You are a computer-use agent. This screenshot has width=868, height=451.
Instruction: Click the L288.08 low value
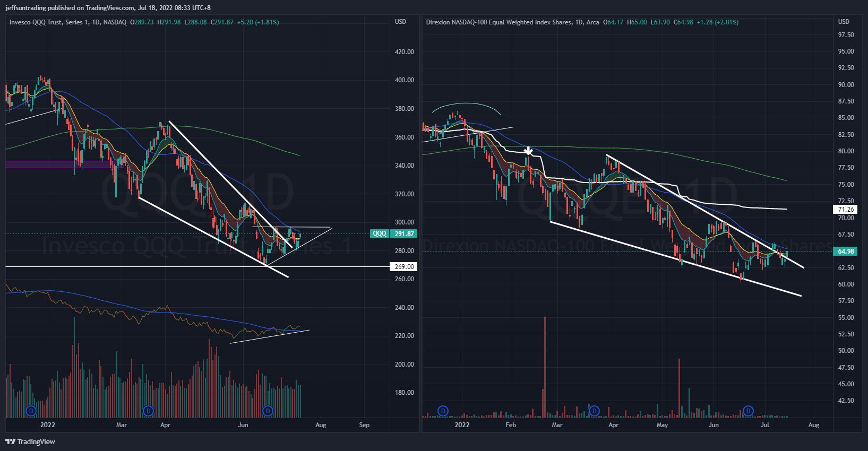pyautogui.click(x=196, y=22)
